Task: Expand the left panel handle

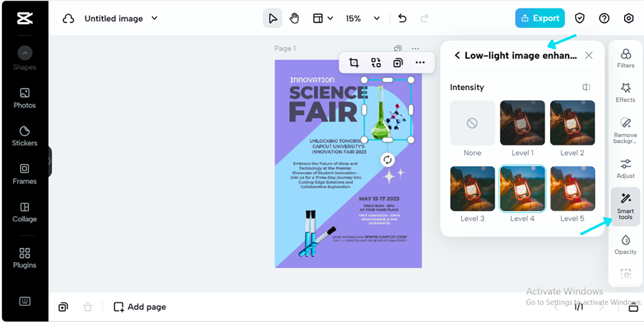Action: (50, 161)
